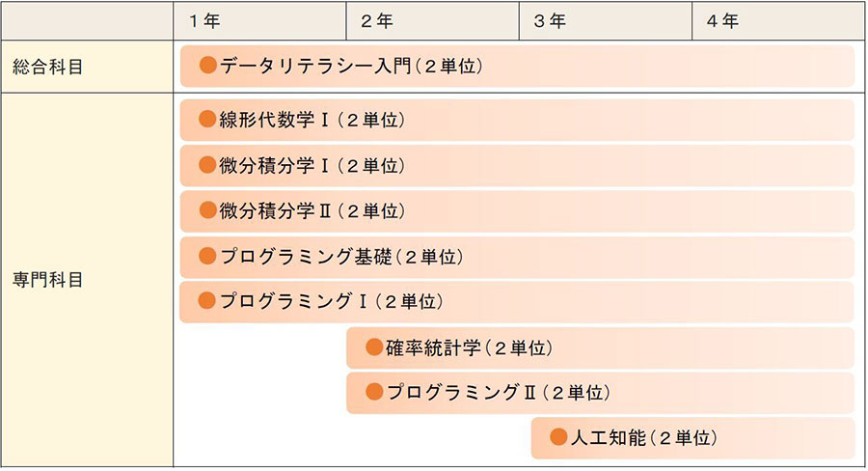This screenshot has height=471, width=868.
Task: Select the 2年 column header
Action: [x=432, y=21]
